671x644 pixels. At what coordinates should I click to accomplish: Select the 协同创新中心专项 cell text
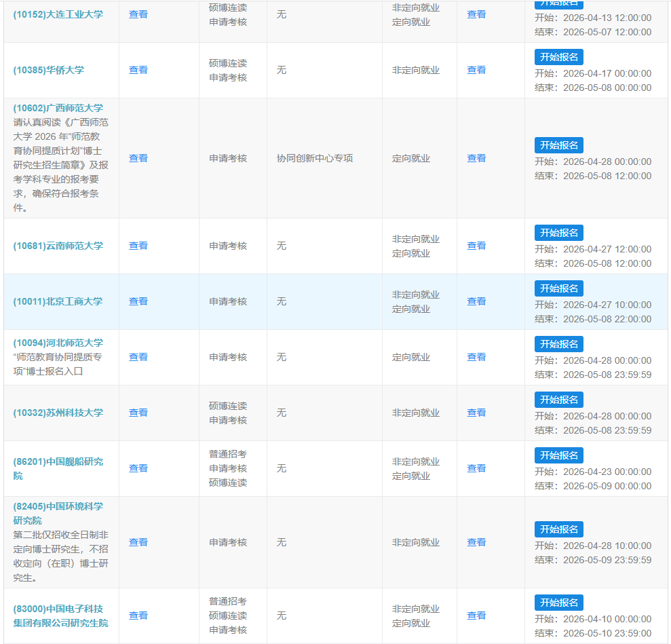(x=315, y=158)
